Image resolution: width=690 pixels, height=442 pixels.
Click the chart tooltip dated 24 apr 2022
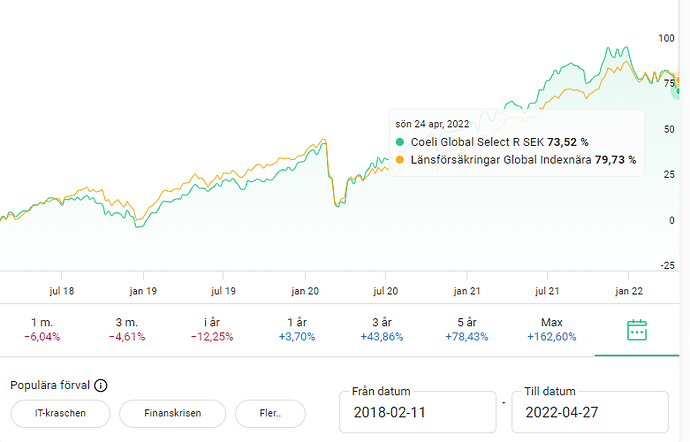tap(515, 142)
